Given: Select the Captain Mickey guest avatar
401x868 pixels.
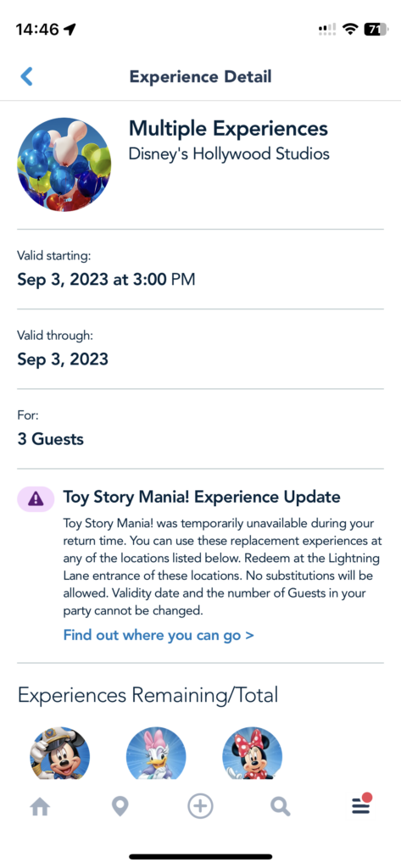Looking at the screenshot, I should (x=59, y=753).
